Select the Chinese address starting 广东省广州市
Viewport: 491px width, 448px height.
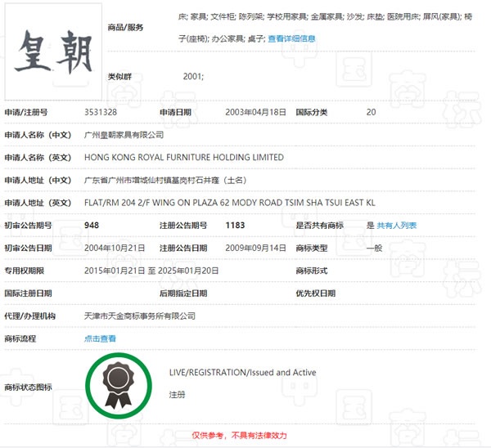click(165, 181)
